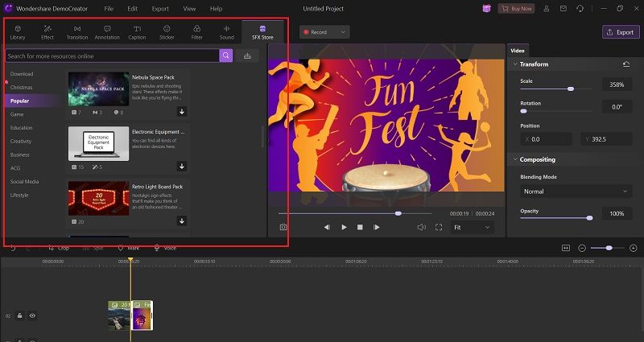The height and width of the screenshot is (342, 644).
Task: Click the Undo arrow in timeline toolbar
Action: click(13, 248)
